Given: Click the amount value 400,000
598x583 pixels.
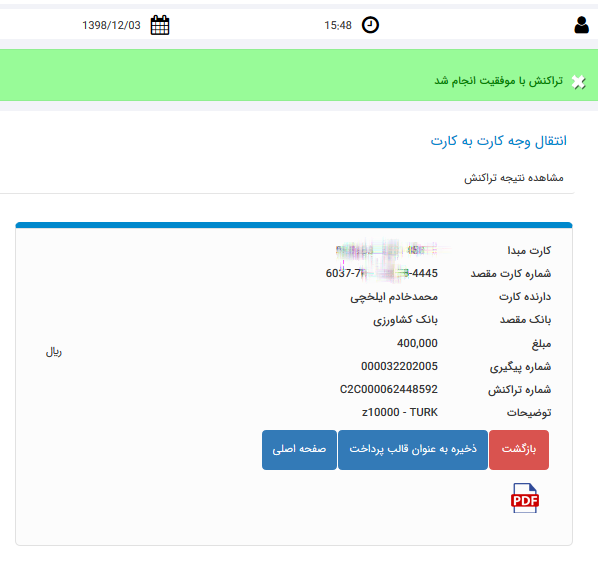Looking at the screenshot, I should click(x=417, y=343).
